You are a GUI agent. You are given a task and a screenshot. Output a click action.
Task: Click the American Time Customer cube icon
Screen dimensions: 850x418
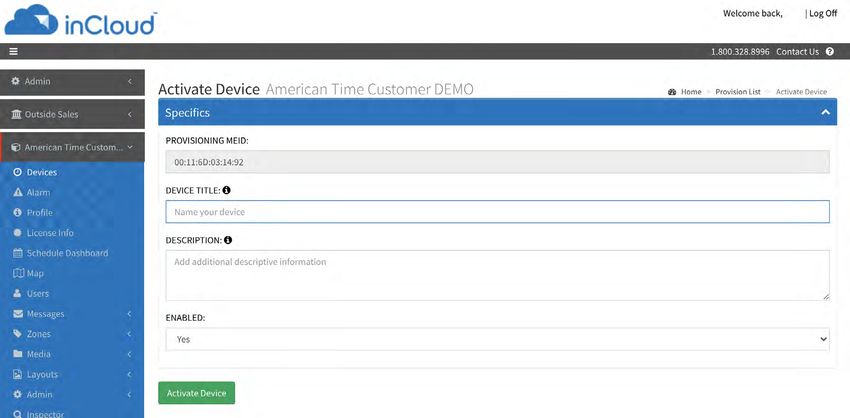16,147
